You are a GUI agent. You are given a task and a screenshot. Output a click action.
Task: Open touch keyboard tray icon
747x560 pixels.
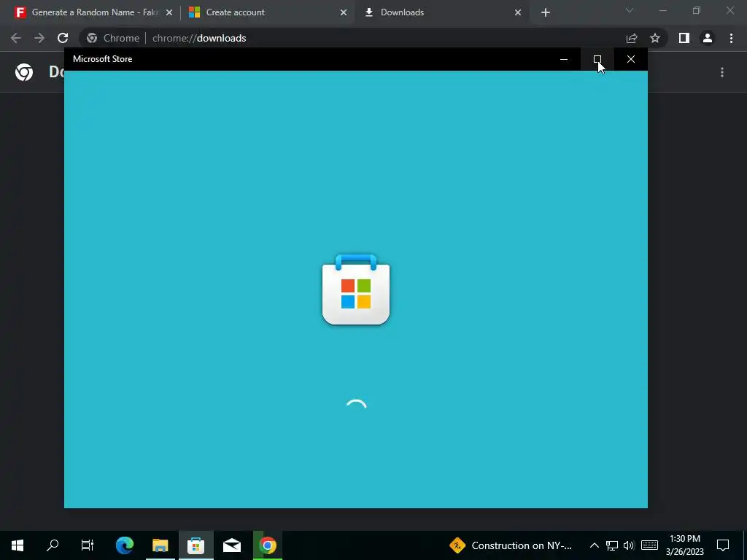point(649,545)
